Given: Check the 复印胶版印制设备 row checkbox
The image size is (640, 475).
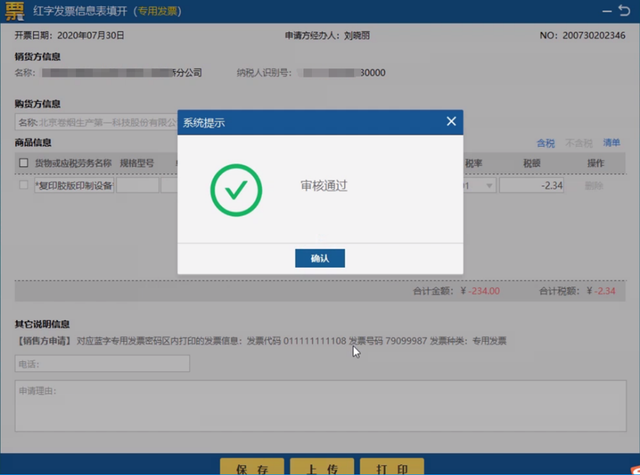Looking at the screenshot, I should pos(24,185).
